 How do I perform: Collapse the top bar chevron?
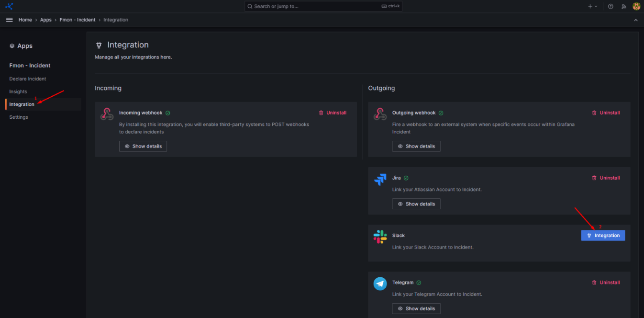point(635,20)
